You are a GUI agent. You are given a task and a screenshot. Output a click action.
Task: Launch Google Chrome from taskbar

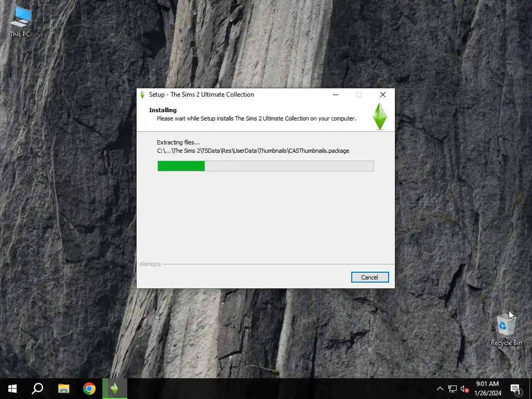pos(89,389)
